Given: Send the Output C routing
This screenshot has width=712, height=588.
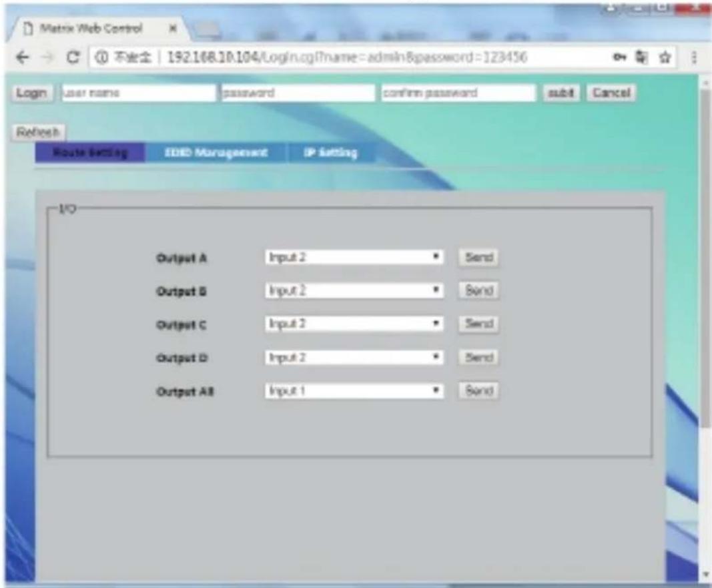Looking at the screenshot, I should (479, 324).
